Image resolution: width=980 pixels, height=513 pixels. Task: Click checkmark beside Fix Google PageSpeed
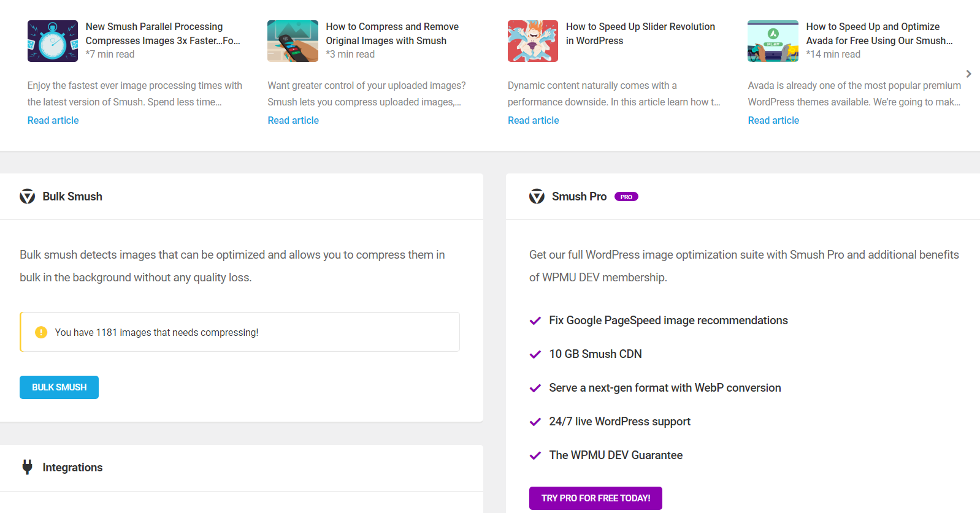(x=535, y=321)
